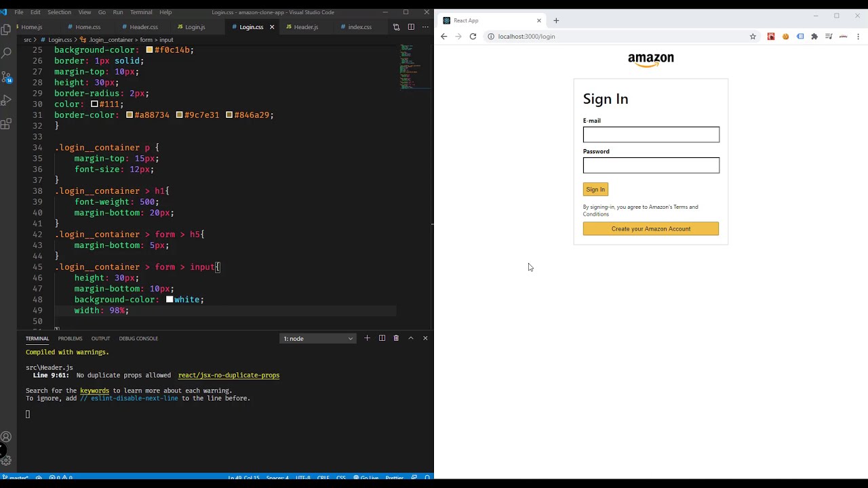Click the red extension icon in Chrome toolbar
868x488 pixels.
coord(771,37)
